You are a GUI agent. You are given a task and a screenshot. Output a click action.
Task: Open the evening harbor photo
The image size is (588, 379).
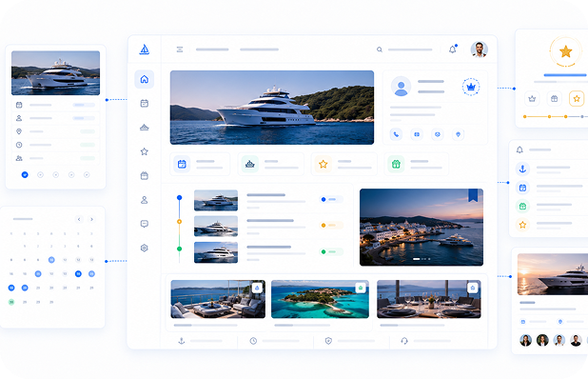click(421, 227)
